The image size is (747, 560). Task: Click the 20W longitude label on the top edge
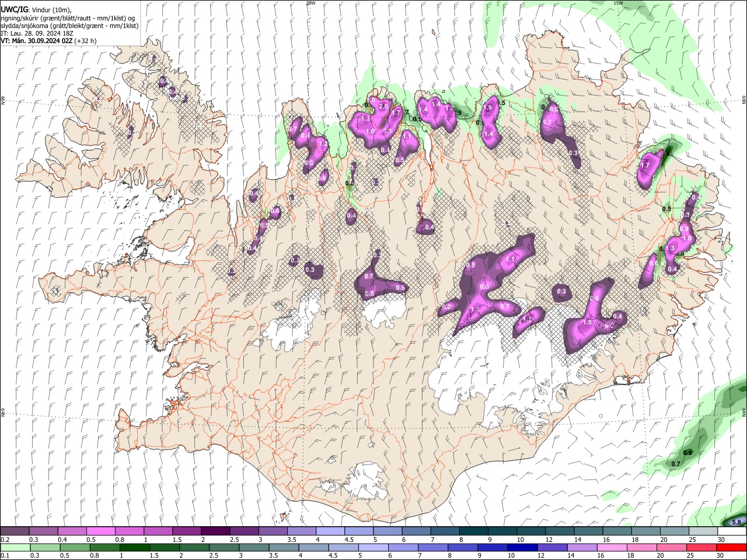tap(310, 3)
